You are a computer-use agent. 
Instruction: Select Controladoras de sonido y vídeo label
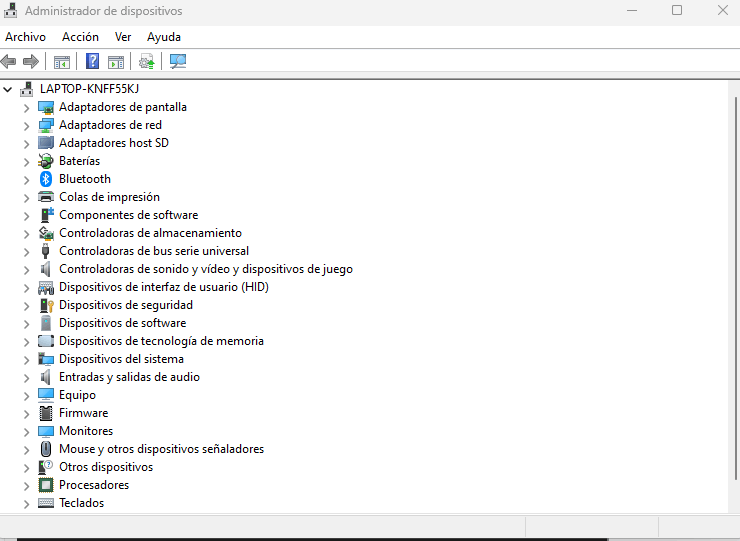coord(206,269)
